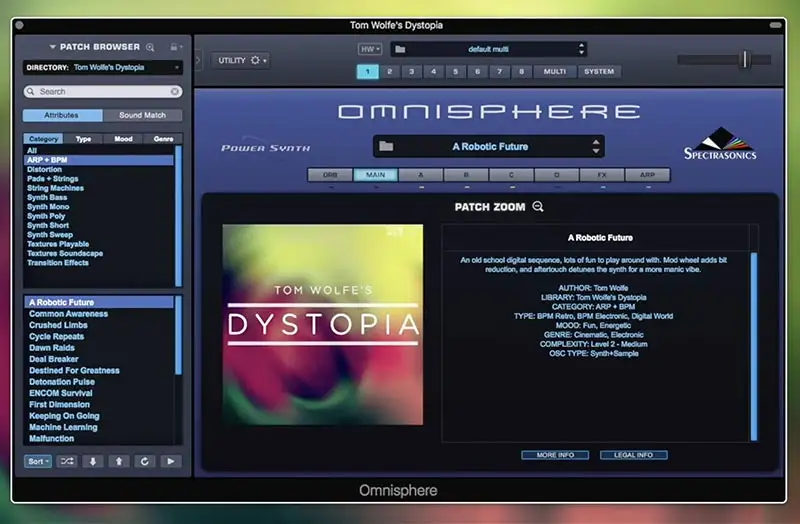Select part 4

[x=434, y=71]
